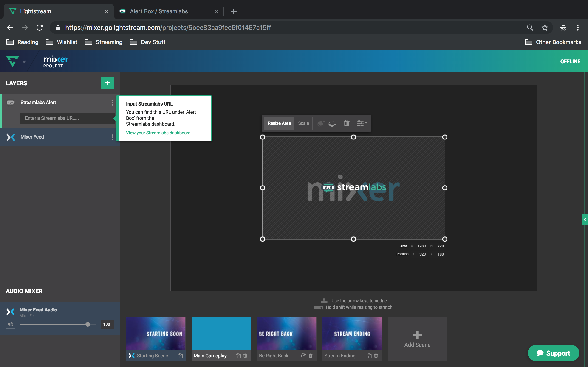588x367 pixels.
Task: Open the Streamlabs Alert layer options menu
Action: click(112, 103)
